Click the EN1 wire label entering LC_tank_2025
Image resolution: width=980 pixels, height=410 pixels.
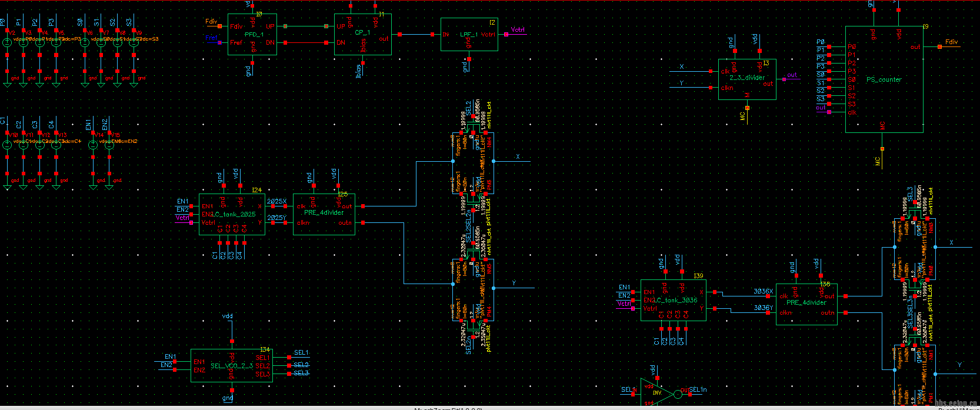(182, 202)
